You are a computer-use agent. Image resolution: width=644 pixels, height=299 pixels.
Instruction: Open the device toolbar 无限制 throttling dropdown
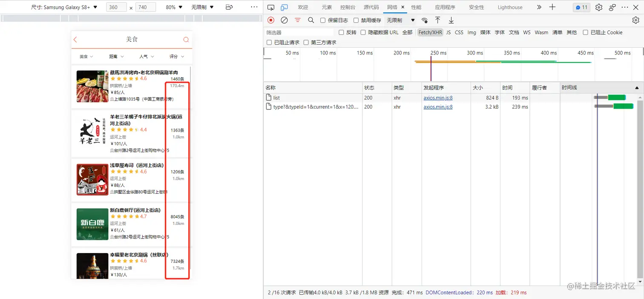pyautogui.click(x=203, y=7)
